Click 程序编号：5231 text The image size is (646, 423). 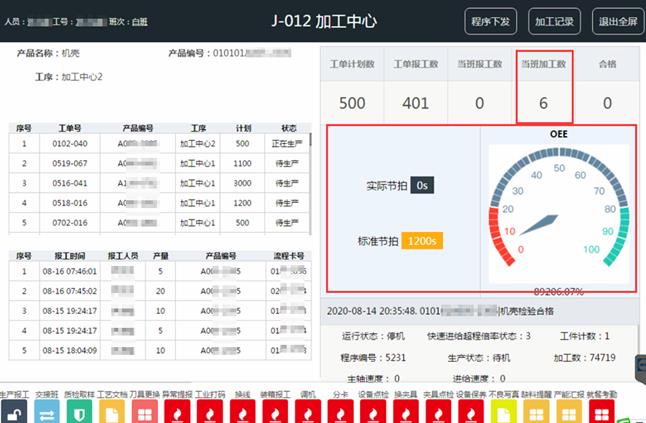[x=373, y=358]
